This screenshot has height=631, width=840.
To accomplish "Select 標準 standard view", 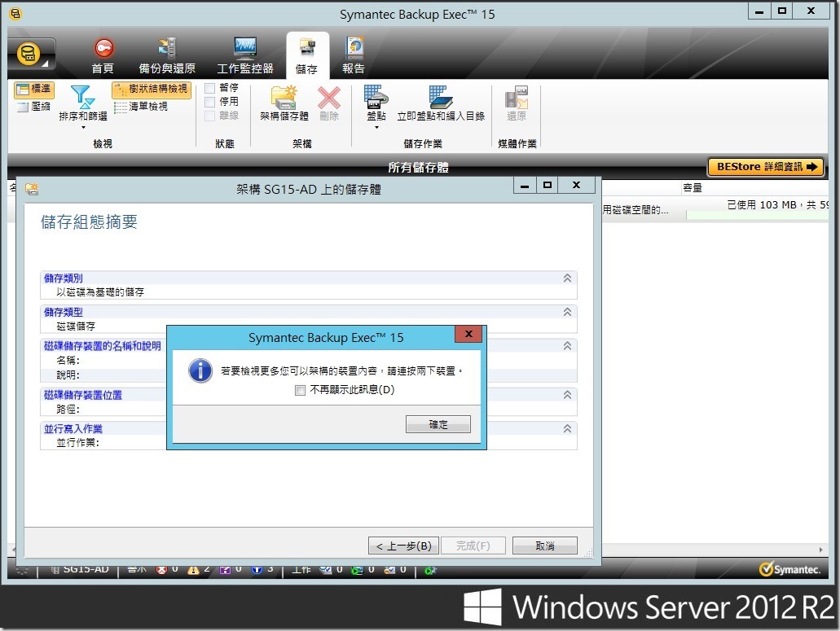I will (33, 90).
